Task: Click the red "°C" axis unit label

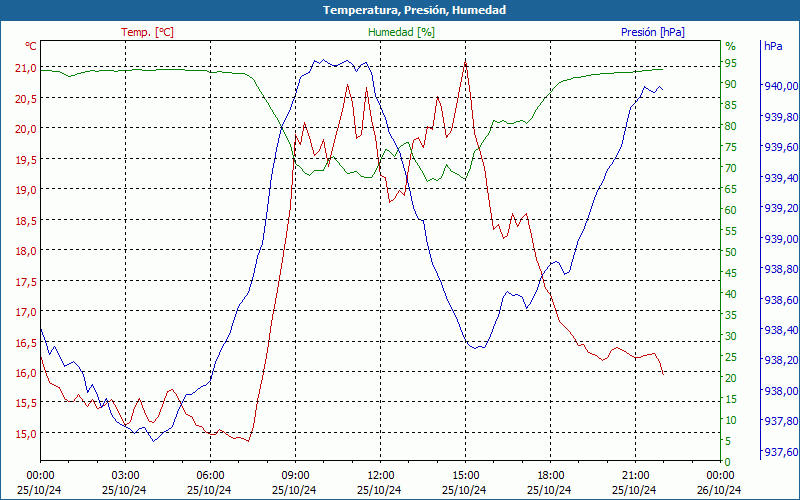Action: [x=31, y=46]
